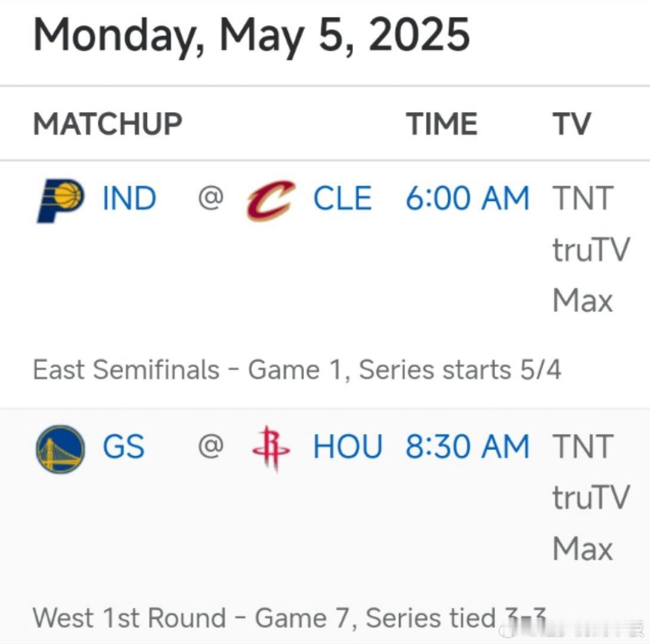Click the Monday, May 5, 2025 date heading
Screen dimensions: 650x644
(x=251, y=36)
